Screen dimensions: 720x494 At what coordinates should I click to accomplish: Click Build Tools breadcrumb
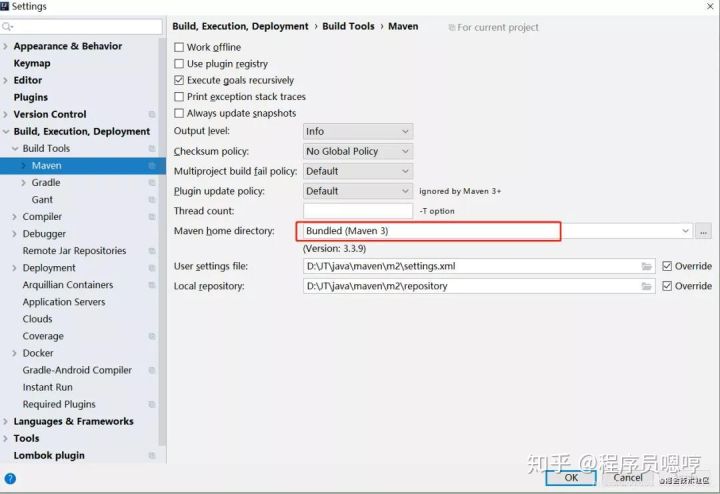tap(348, 26)
